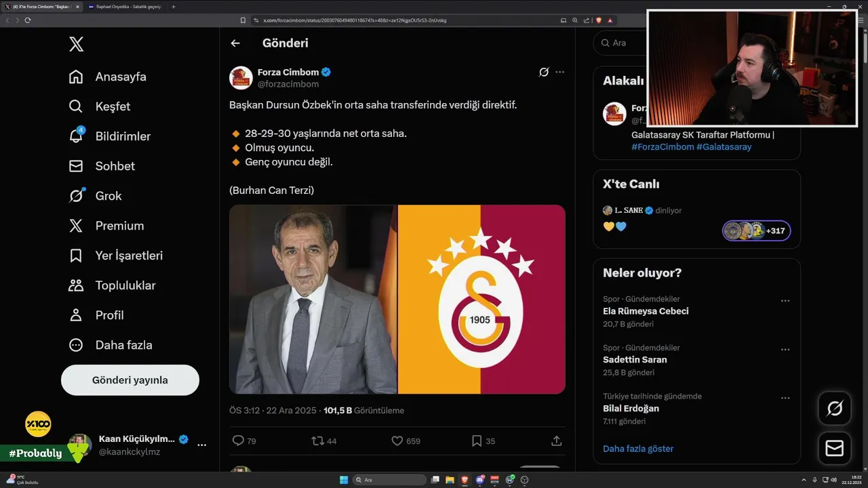The image size is (868, 488).
Task: Open Brave browser icon on taskbar
Action: point(465,480)
